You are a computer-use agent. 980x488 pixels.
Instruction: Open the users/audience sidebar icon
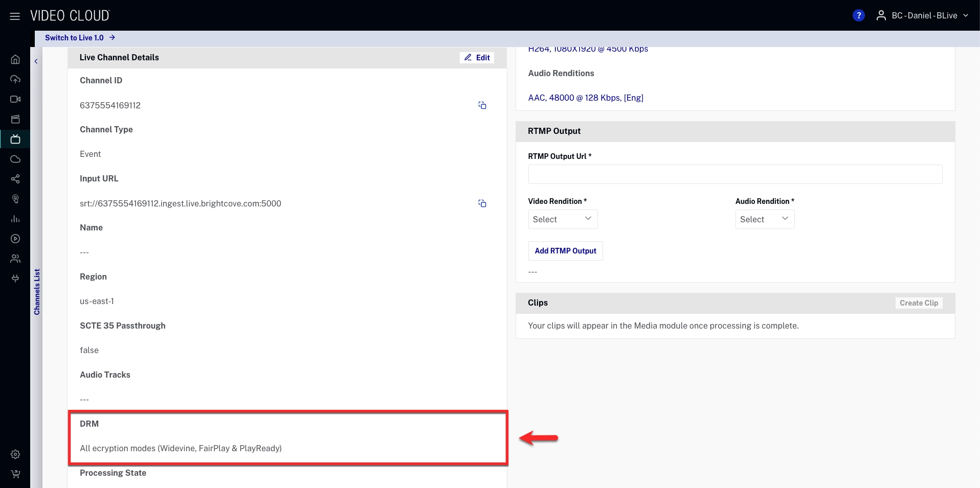(x=15, y=259)
